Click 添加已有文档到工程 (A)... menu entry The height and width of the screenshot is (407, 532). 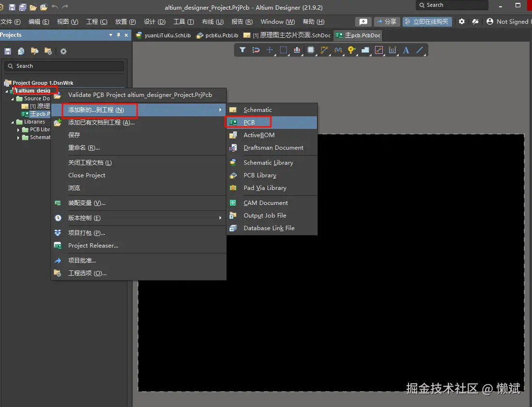pos(139,123)
